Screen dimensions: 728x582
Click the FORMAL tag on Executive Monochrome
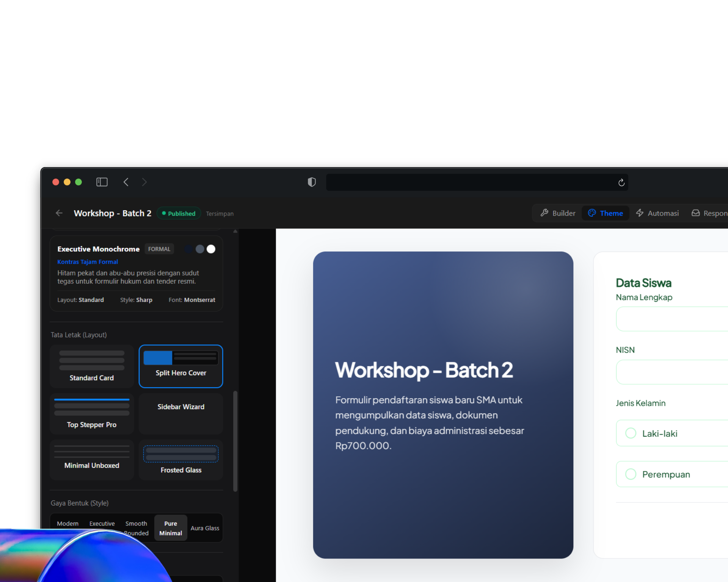click(x=159, y=249)
